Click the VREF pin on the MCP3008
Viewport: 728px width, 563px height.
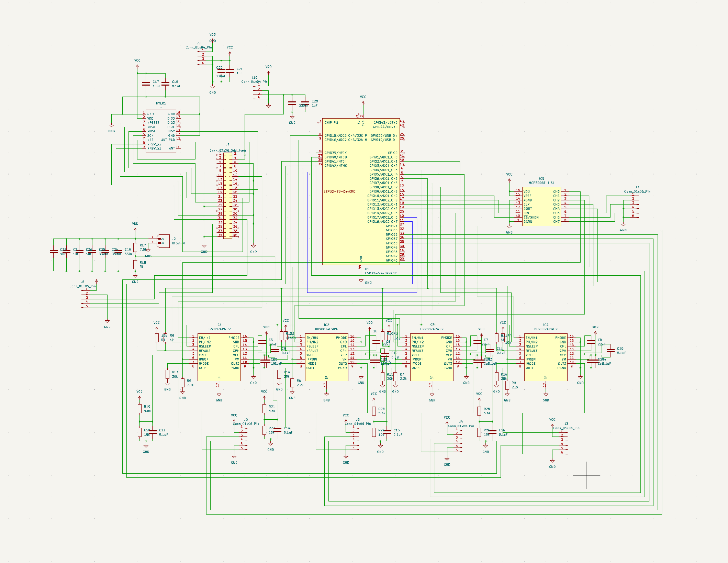(527, 196)
